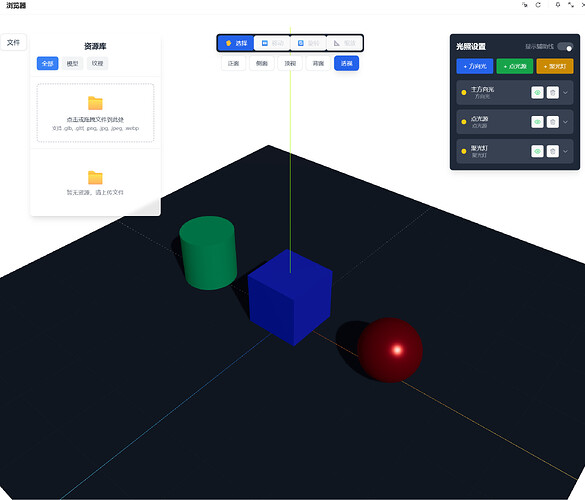Toggle the helper display switch in 光照设置
This screenshot has width=585, height=500.
(x=565, y=47)
